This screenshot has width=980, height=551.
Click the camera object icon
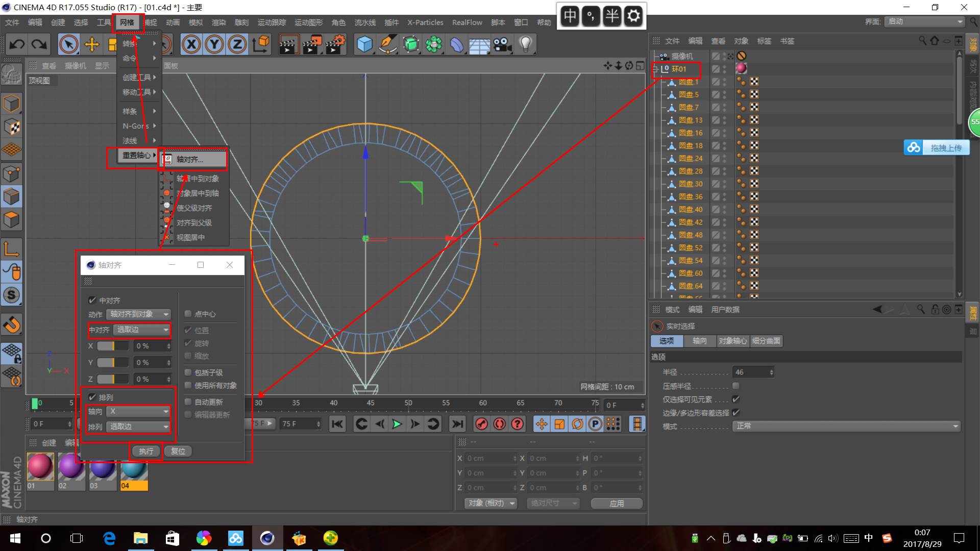point(502,44)
